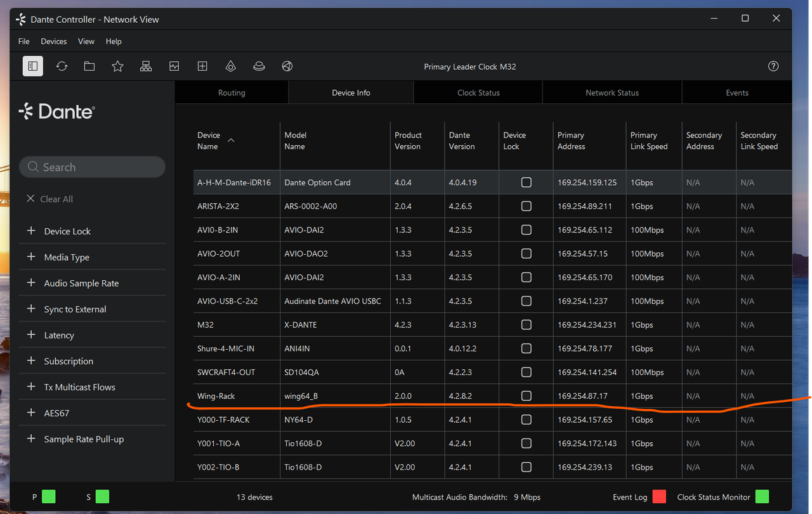Select the Device Info tab
The width and height of the screenshot is (812, 514).
[x=351, y=93]
